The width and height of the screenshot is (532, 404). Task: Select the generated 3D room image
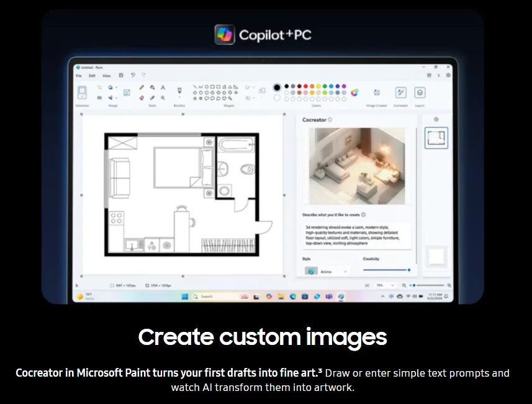click(357, 166)
